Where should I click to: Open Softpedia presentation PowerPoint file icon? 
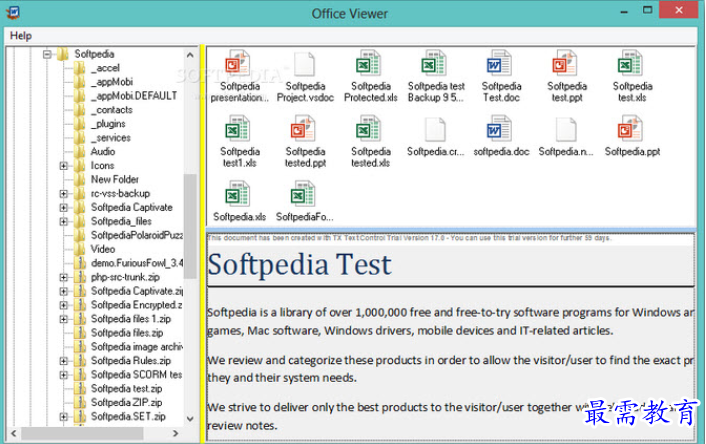pyautogui.click(x=239, y=64)
